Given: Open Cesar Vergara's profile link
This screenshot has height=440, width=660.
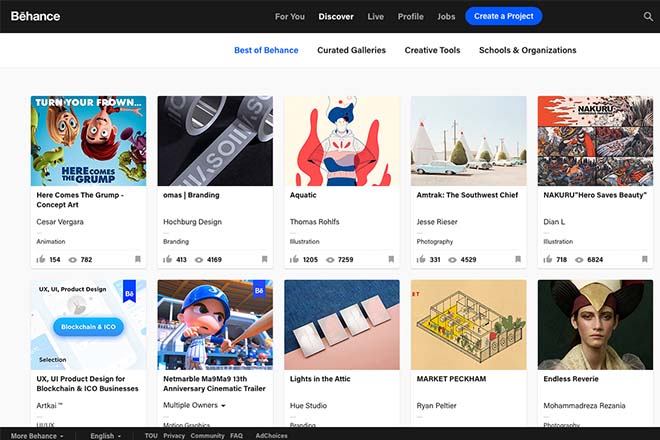Looking at the screenshot, I should tap(60, 221).
